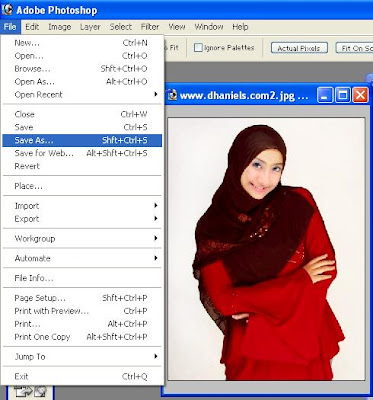The image size is (373, 400).
Task: Open the Help menu
Action: [x=240, y=27]
